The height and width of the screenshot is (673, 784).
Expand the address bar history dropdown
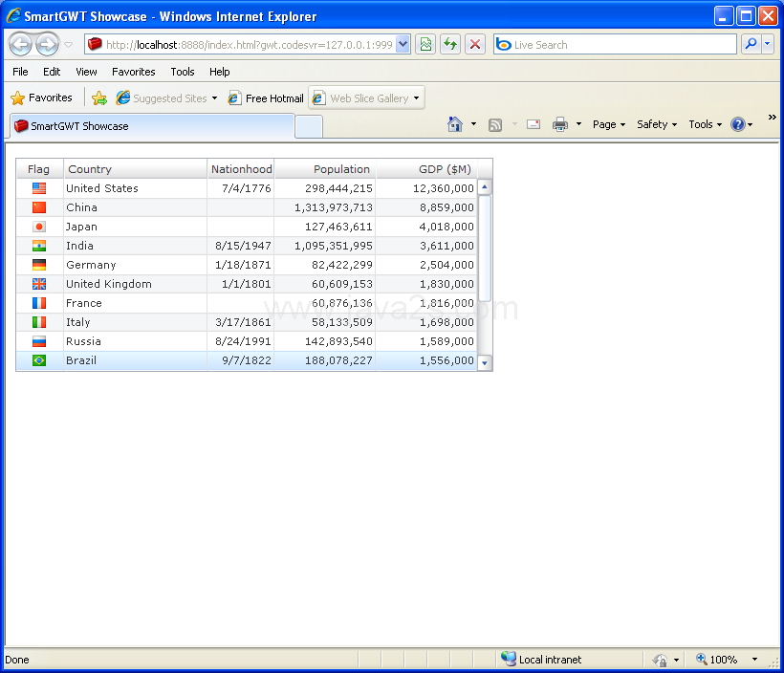click(403, 45)
